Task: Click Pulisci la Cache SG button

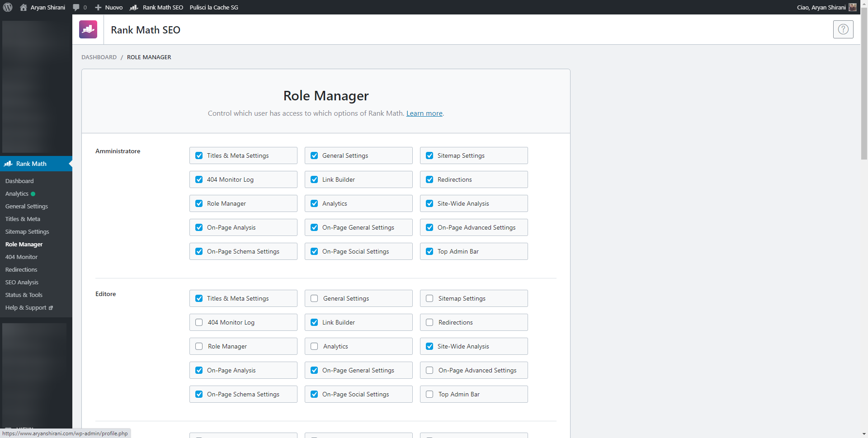Action: point(214,7)
